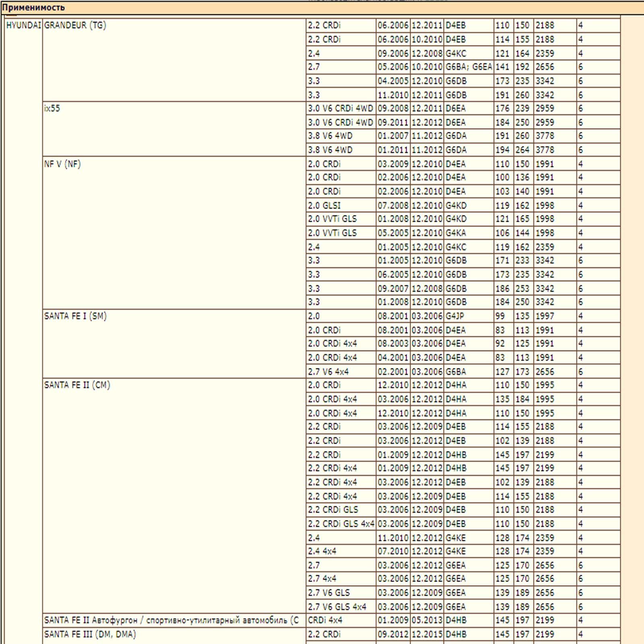
Task: Select the G4KA engine code cell
Action: coord(456,233)
